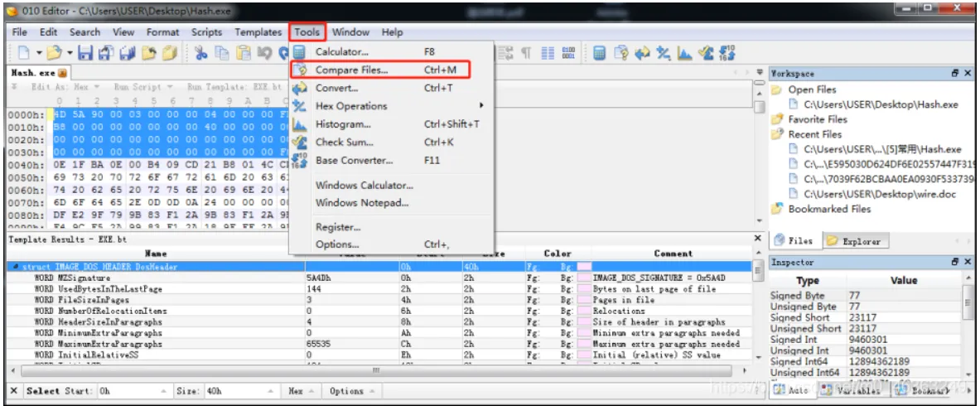Click the Save All toolbar icon

[127, 53]
